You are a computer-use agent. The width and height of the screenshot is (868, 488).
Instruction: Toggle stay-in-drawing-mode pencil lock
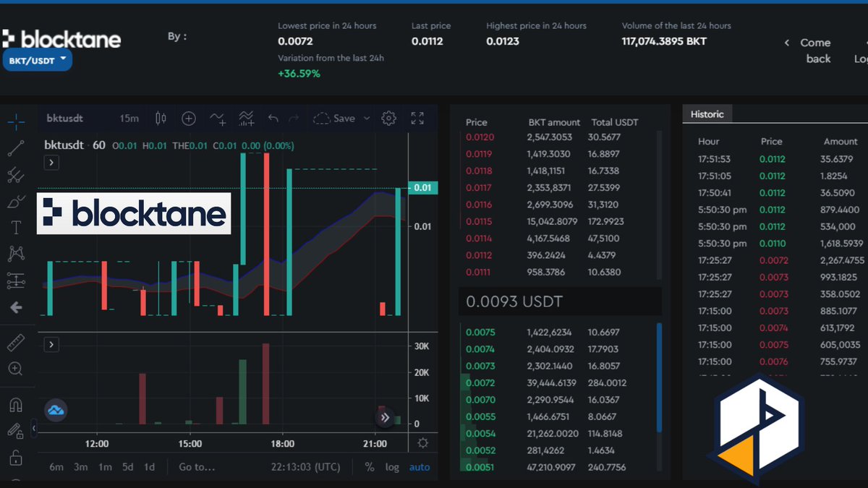tap(16, 431)
